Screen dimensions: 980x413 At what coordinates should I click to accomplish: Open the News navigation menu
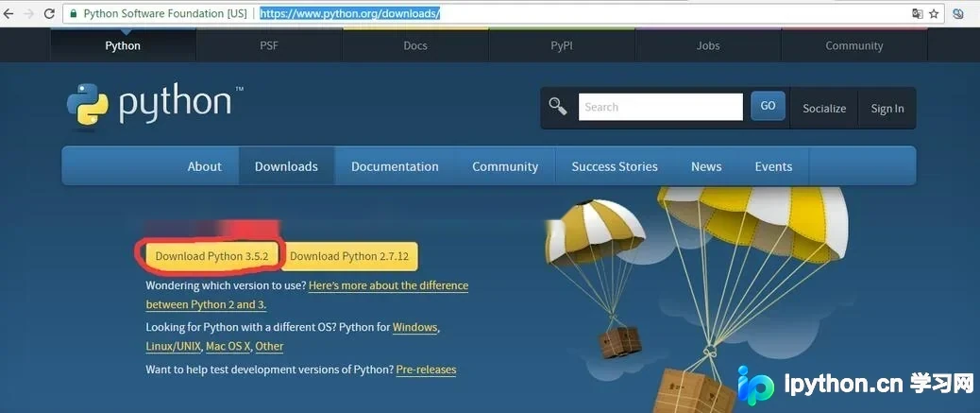click(706, 166)
